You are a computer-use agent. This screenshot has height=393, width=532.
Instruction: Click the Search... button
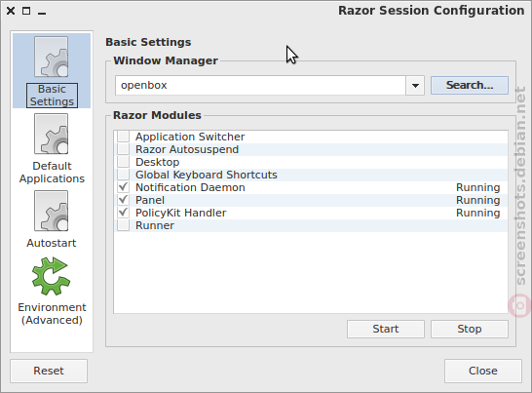click(x=470, y=85)
